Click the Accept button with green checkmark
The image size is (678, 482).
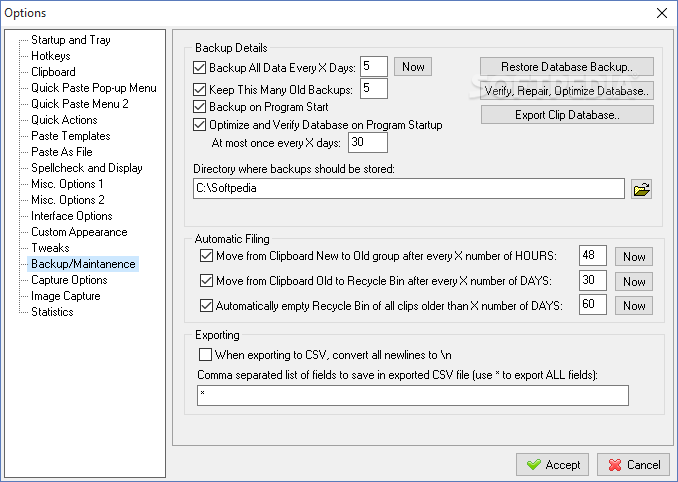pyautogui.click(x=552, y=465)
